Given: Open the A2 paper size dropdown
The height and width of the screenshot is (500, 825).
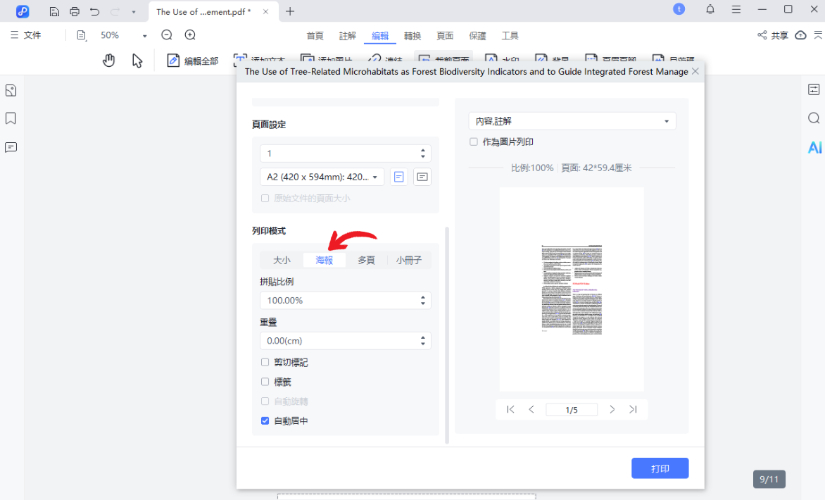Looking at the screenshot, I should 322,177.
